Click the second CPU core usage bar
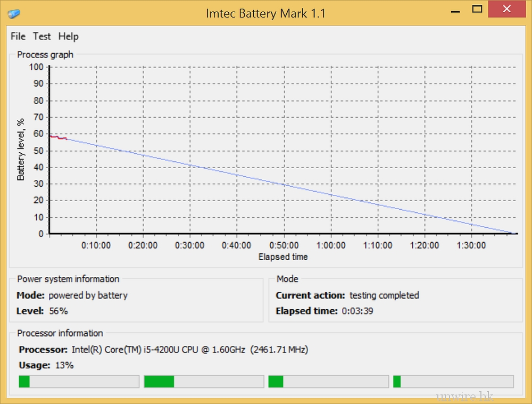 (x=204, y=382)
